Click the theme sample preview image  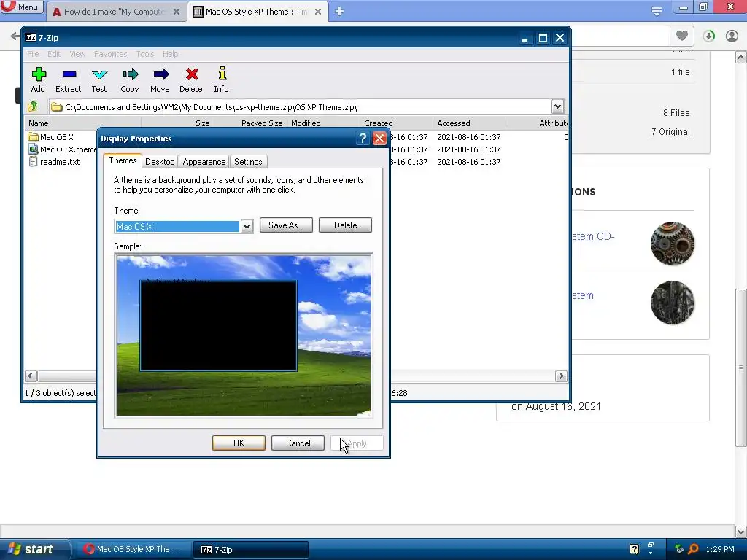pos(244,335)
